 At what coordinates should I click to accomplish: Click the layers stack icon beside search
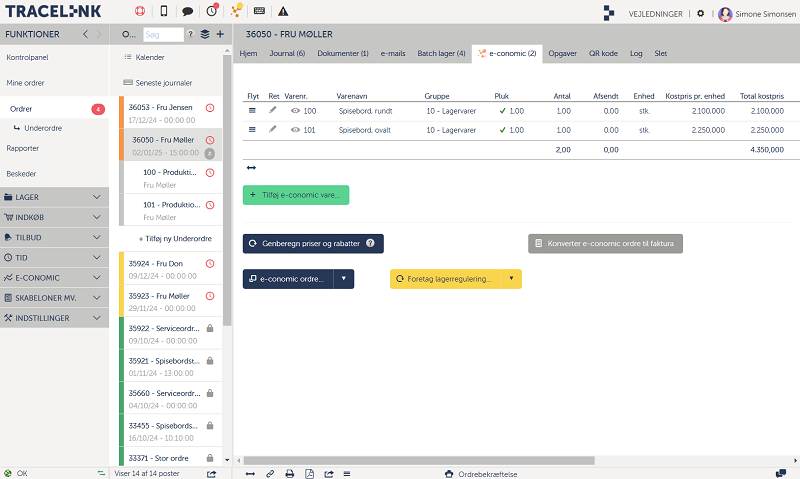(204, 34)
